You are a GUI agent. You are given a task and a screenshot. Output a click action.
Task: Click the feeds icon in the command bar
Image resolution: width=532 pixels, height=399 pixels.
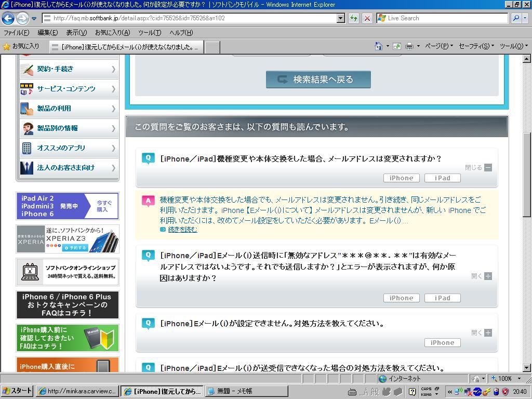pyautogui.click(x=396, y=46)
